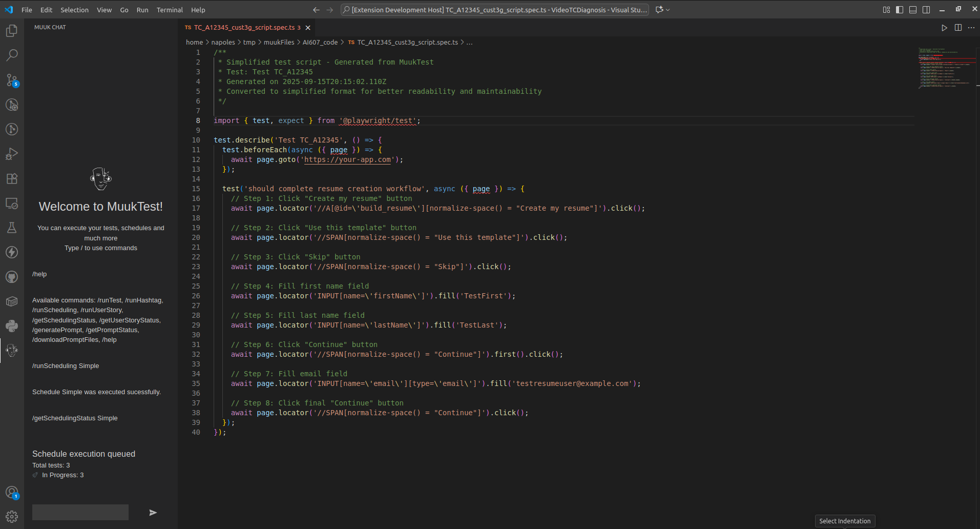Open the Run menu
The width and height of the screenshot is (980, 529).
point(142,10)
